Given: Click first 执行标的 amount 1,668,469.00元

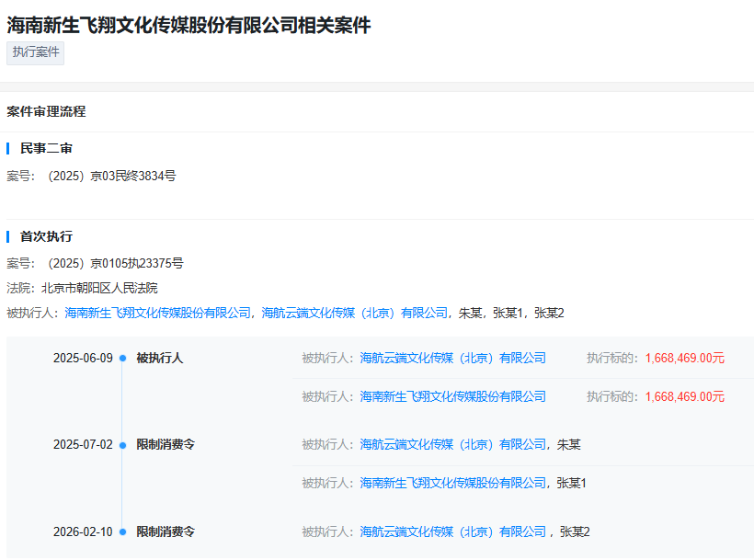Looking at the screenshot, I should click(685, 358).
